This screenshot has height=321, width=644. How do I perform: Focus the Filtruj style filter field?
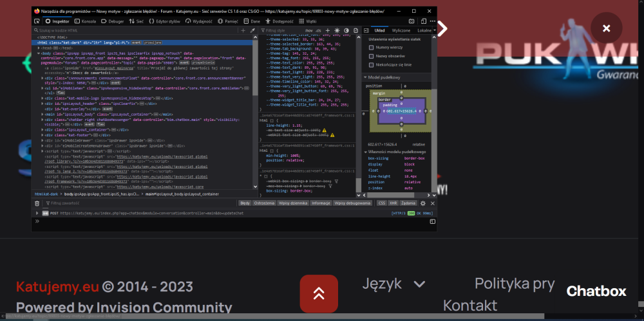281,30
